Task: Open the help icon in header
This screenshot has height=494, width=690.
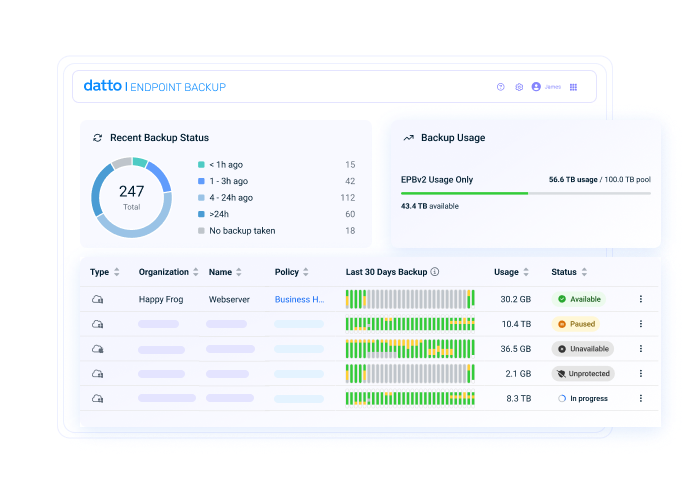Action: (501, 87)
